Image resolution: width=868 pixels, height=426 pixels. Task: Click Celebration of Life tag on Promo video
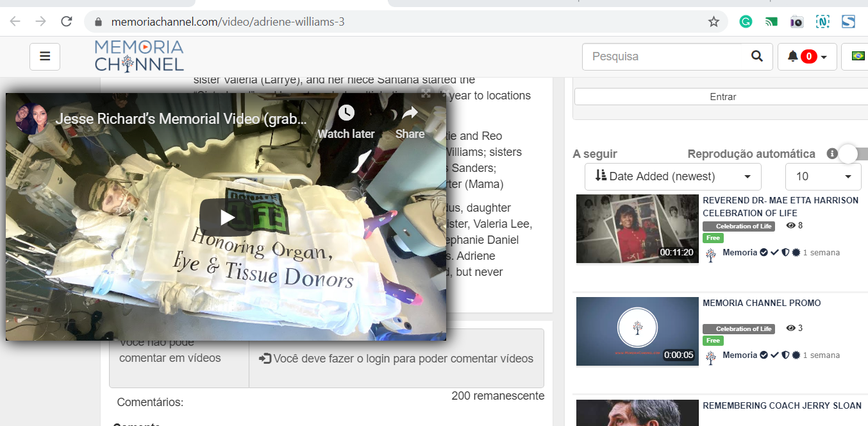[x=739, y=328]
